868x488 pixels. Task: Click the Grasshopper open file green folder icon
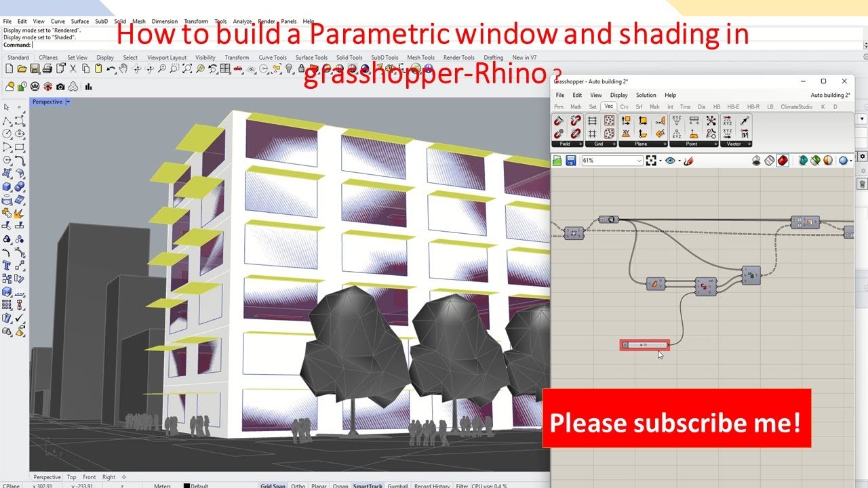(x=557, y=161)
